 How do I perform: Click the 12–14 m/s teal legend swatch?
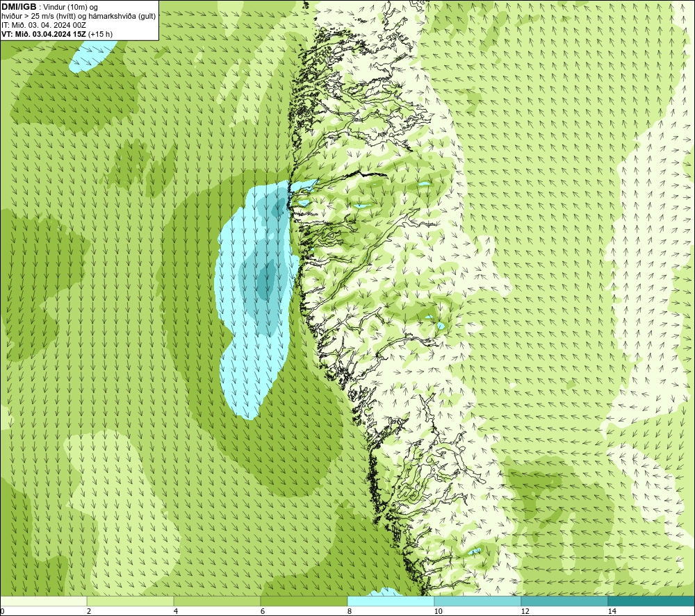(564, 601)
